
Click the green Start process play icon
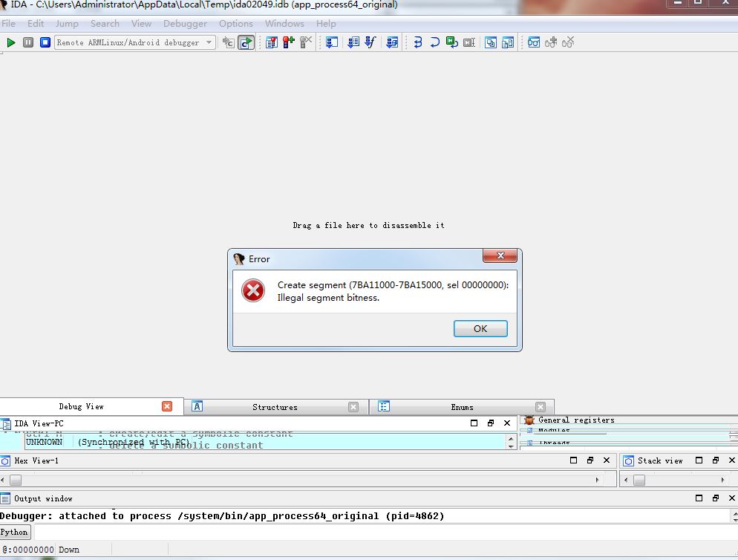point(11,43)
